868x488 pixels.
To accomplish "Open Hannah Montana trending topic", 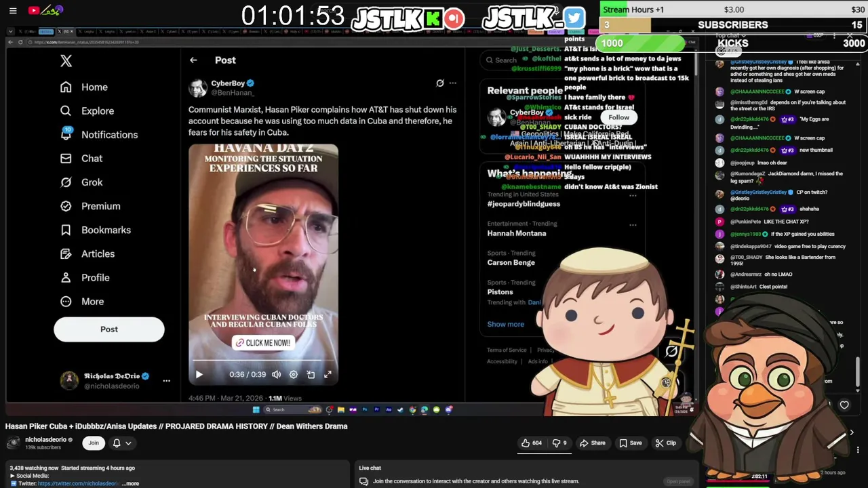I will pos(516,233).
